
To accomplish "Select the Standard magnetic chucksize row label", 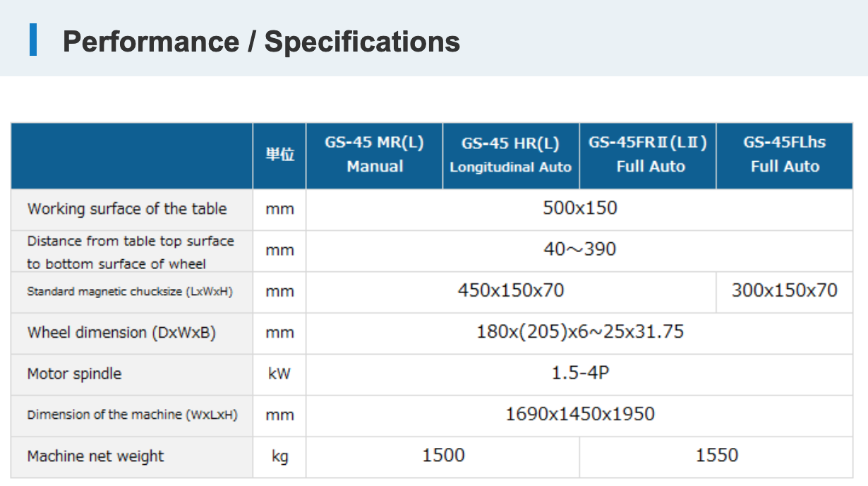I will [130, 291].
